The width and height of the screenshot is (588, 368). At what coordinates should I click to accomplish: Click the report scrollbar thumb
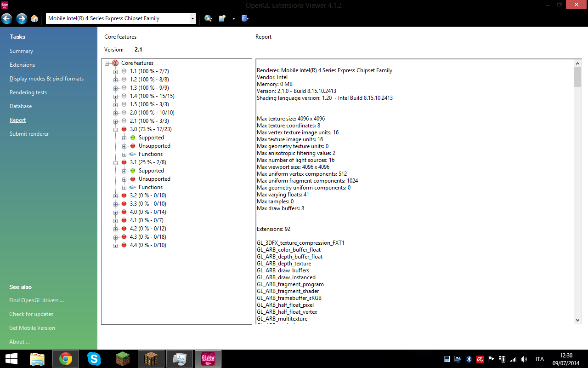578,77
